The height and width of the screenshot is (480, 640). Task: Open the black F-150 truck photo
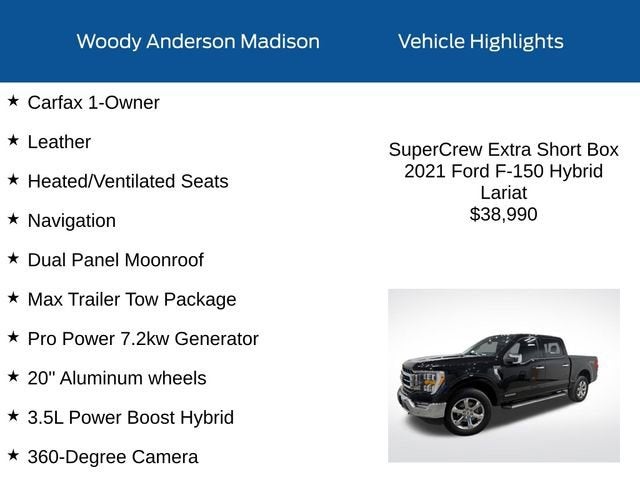pyautogui.click(x=503, y=375)
